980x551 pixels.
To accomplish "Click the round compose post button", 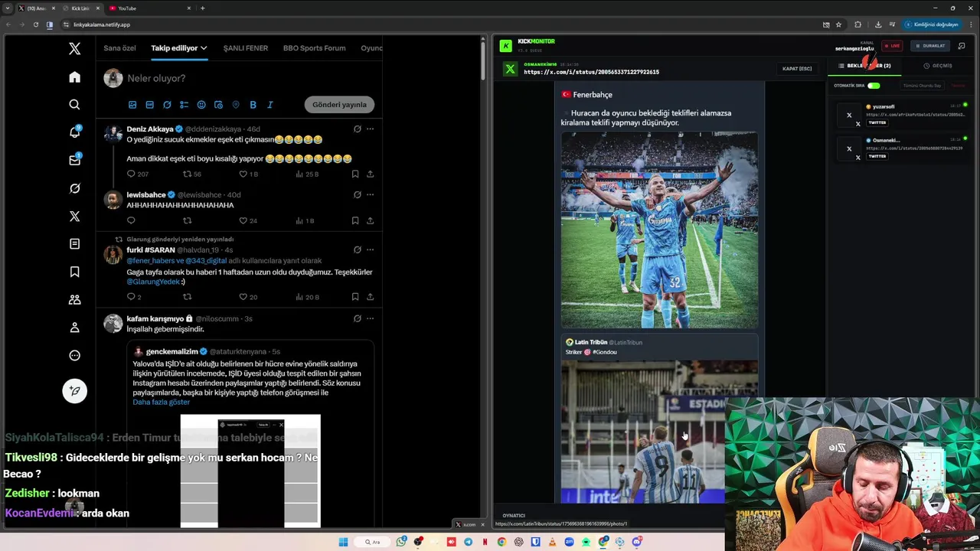I will click(74, 390).
